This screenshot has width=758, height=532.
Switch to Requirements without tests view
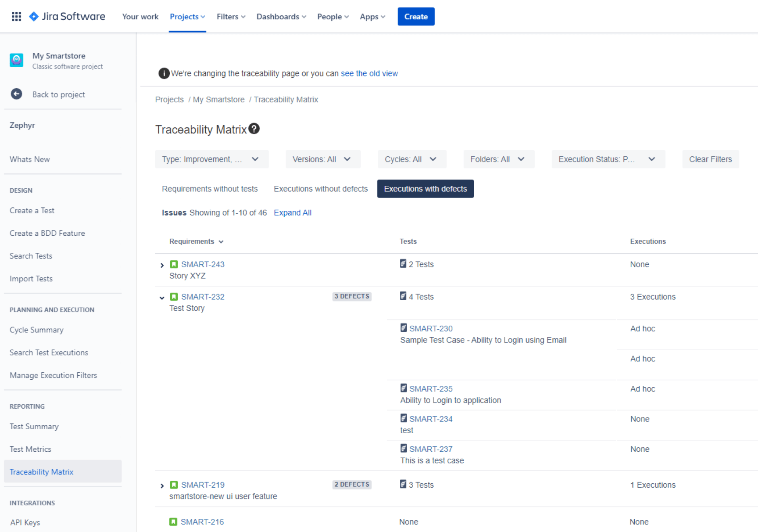coord(210,189)
